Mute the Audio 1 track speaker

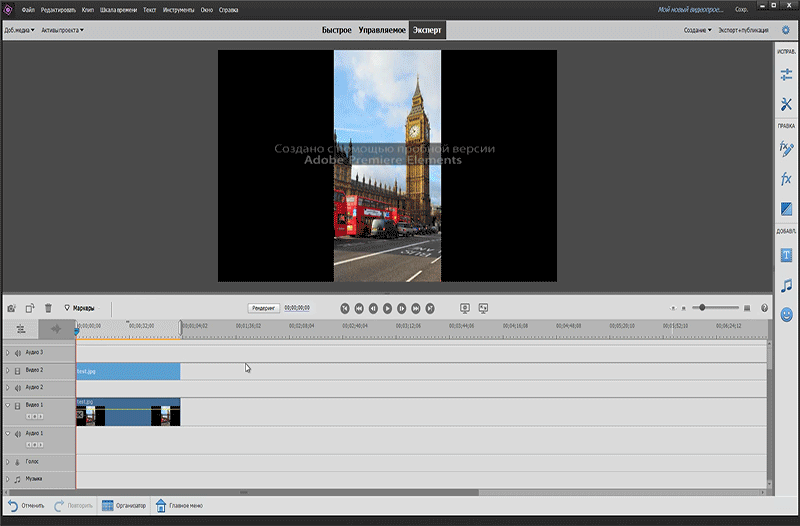point(17,433)
